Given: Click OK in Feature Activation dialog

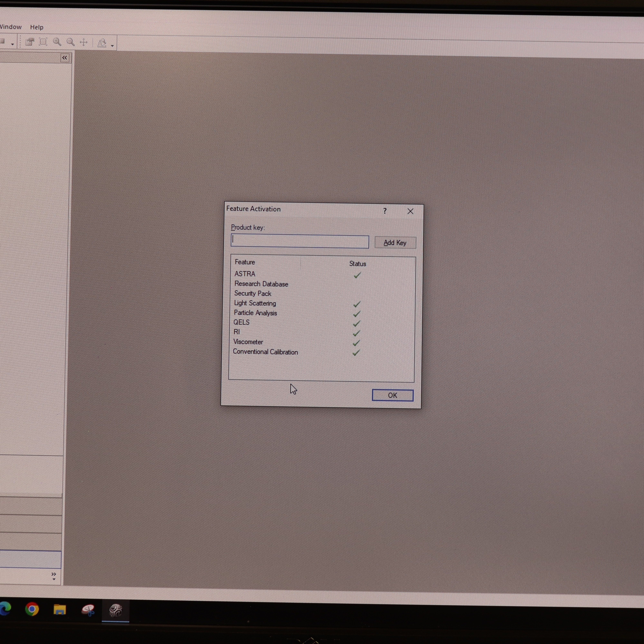Looking at the screenshot, I should point(392,395).
